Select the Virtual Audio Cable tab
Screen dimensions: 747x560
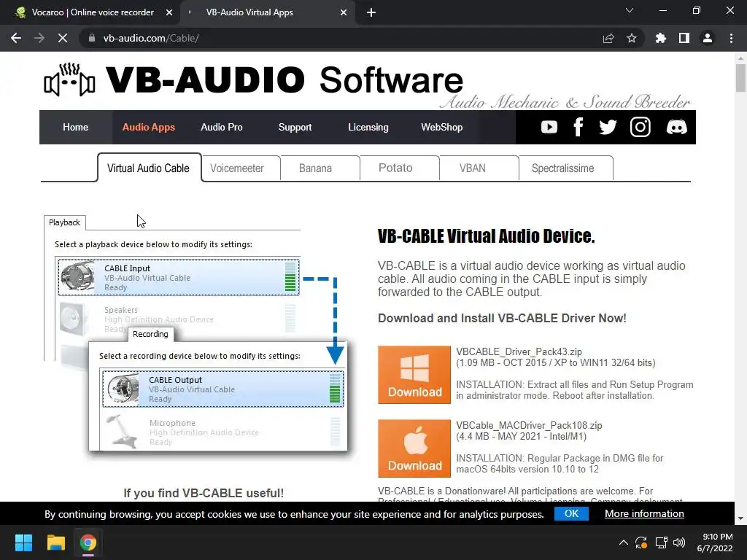point(148,168)
